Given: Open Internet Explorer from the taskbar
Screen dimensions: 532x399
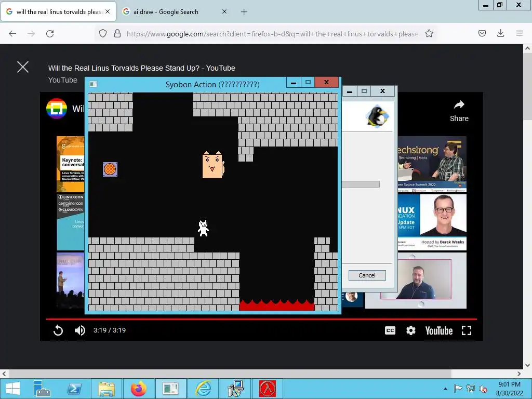Looking at the screenshot, I should click(x=203, y=389).
